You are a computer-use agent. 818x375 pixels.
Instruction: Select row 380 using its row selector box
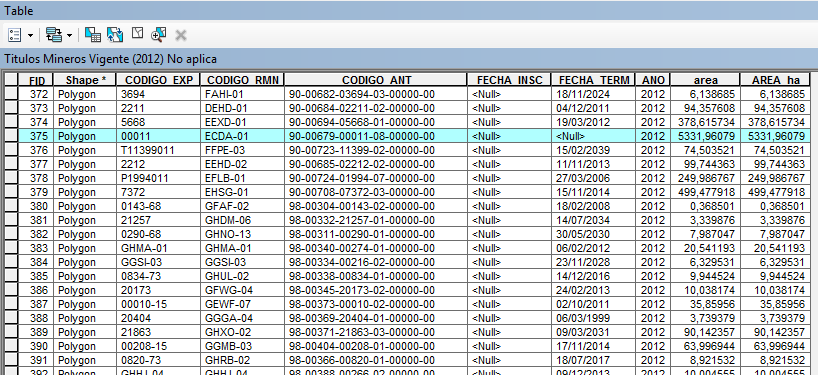[x=11, y=206]
